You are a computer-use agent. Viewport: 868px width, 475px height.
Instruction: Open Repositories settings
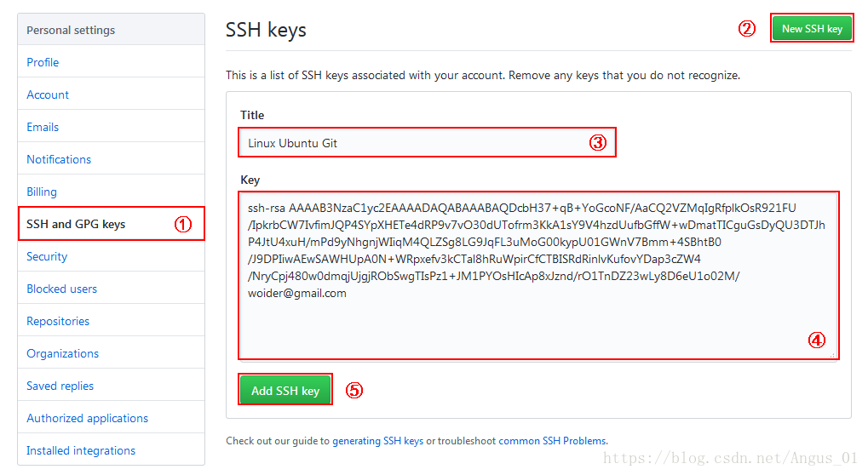click(58, 321)
